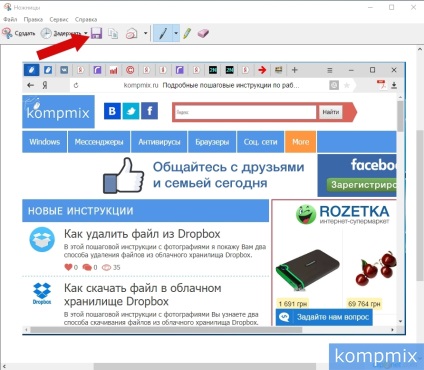Open the Справка menu
The width and height of the screenshot is (424, 370).
(x=86, y=19)
